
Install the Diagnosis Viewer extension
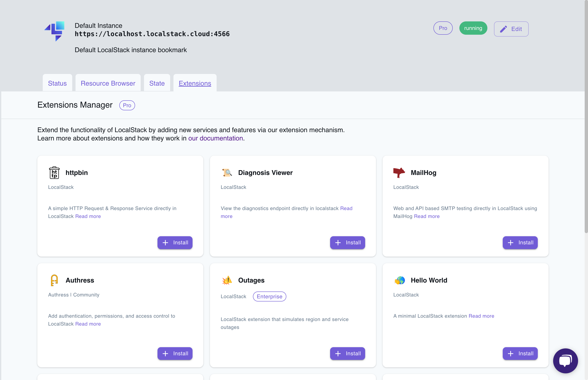347,242
